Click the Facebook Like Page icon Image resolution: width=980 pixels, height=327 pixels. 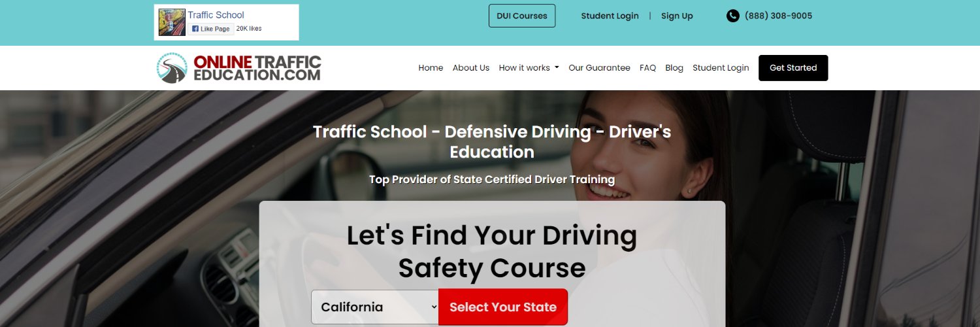pyautogui.click(x=194, y=29)
